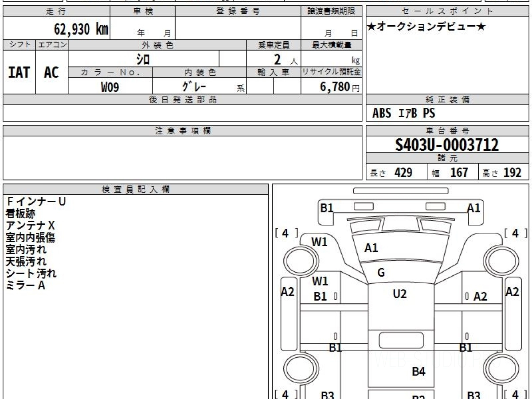Click the 車検 header cell

point(143,12)
